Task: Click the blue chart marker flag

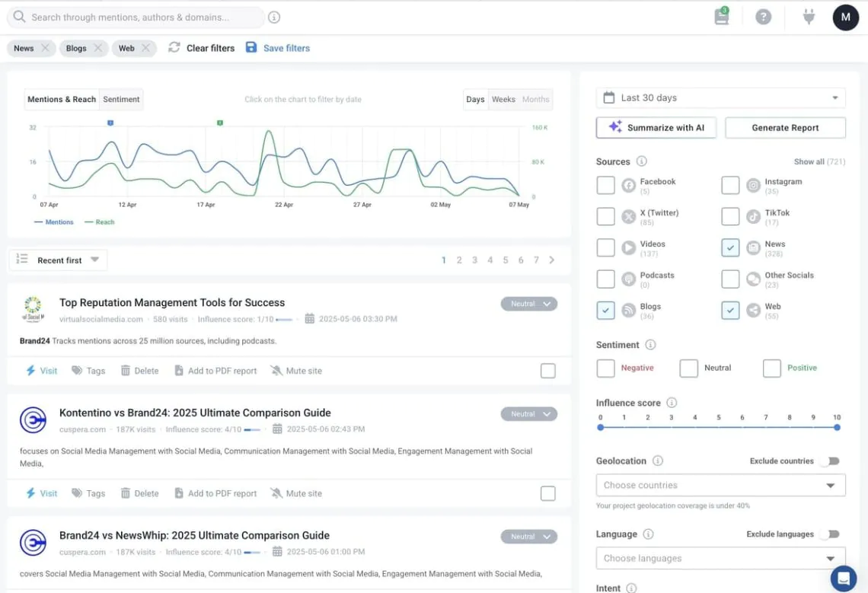Action: [110, 123]
